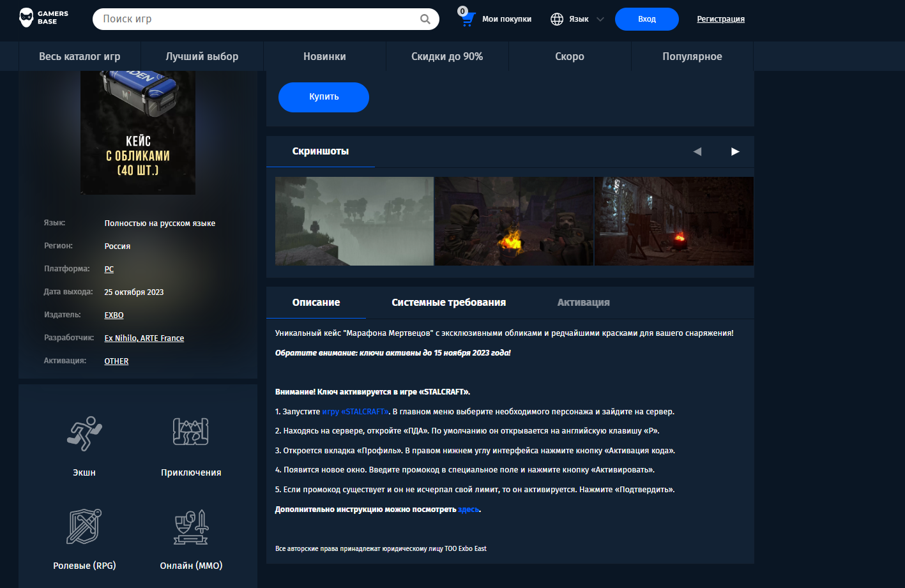This screenshot has width=905, height=588.
Task: Open Весь каталог игр menu
Action: 80,56
